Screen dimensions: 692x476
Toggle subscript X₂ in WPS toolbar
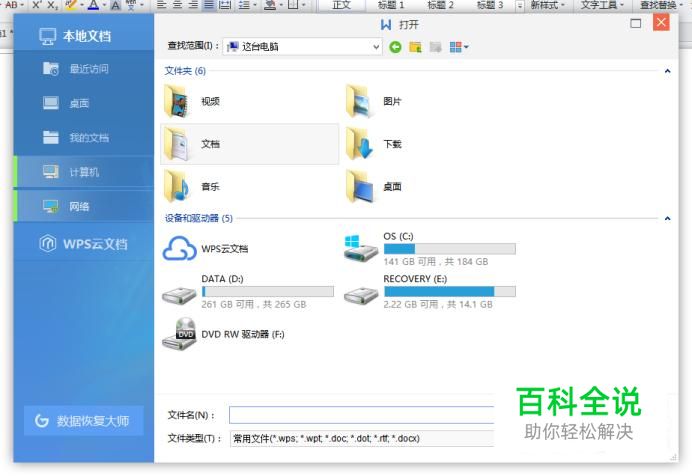[53, 5]
